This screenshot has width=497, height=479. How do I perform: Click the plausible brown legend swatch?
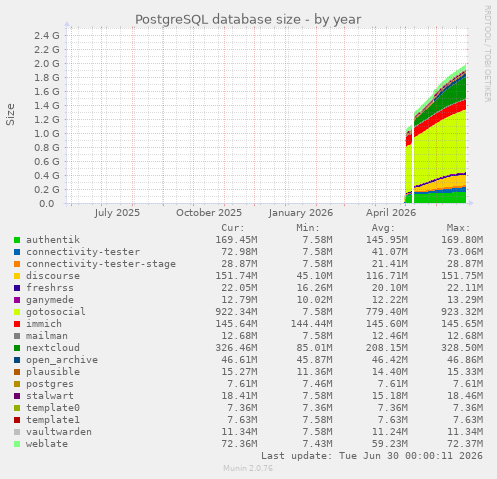point(17,372)
